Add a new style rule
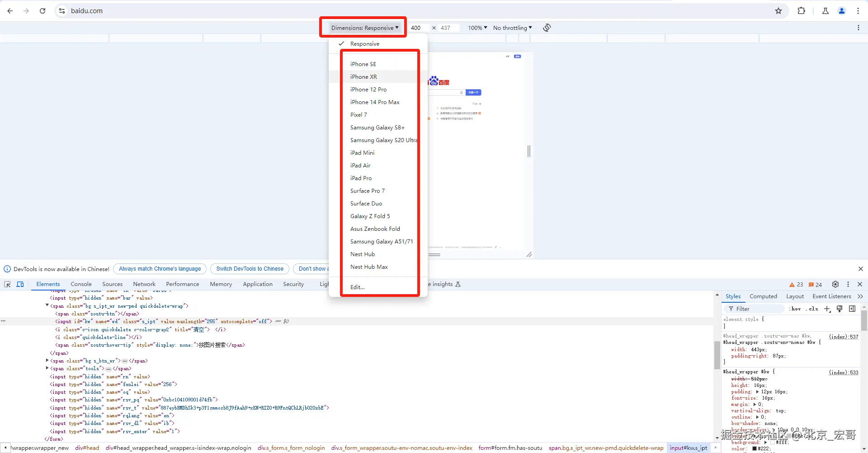The height and width of the screenshot is (453, 868). coord(827,309)
